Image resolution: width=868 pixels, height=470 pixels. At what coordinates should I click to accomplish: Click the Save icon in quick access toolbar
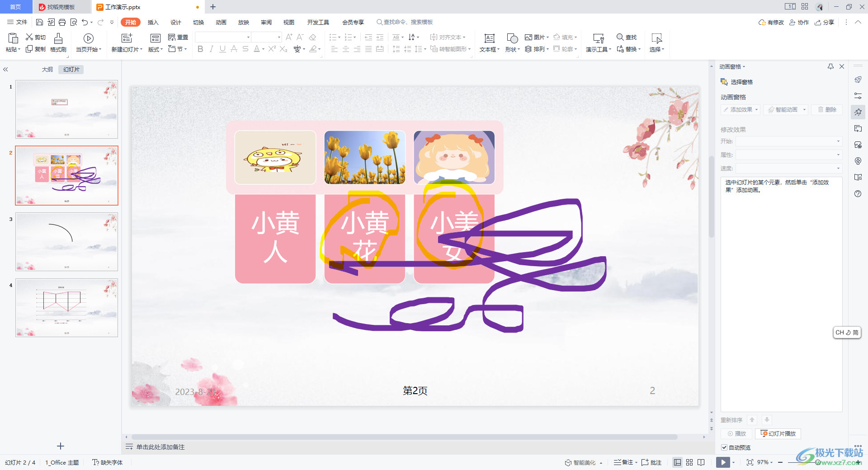tap(39, 22)
